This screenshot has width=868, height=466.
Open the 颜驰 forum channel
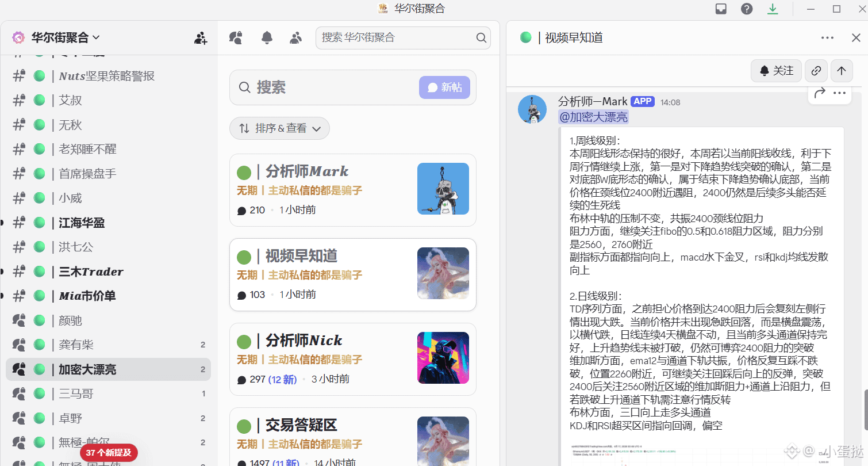point(108,320)
